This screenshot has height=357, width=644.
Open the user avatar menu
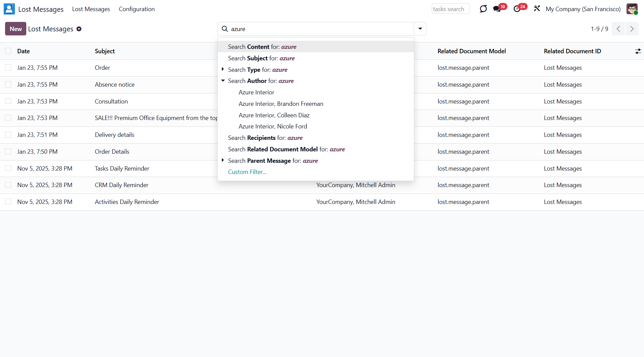pyautogui.click(x=632, y=9)
